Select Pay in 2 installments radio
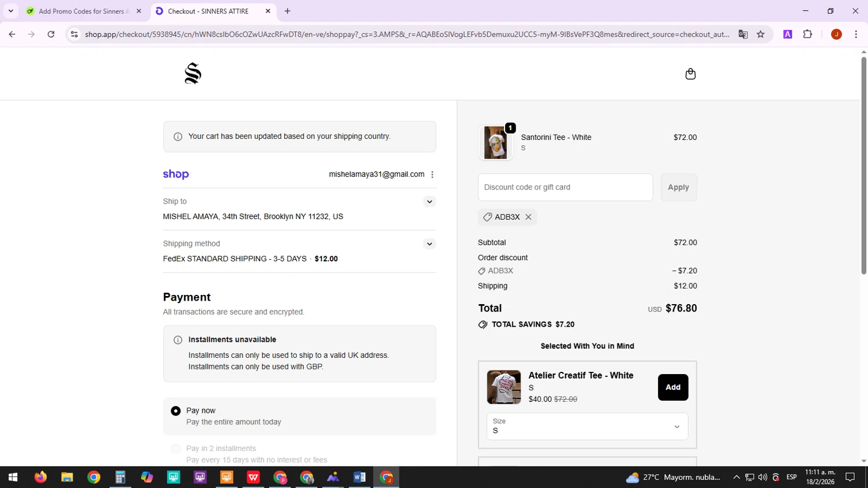Viewport: 868px width, 488px height. tap(175, 449)
